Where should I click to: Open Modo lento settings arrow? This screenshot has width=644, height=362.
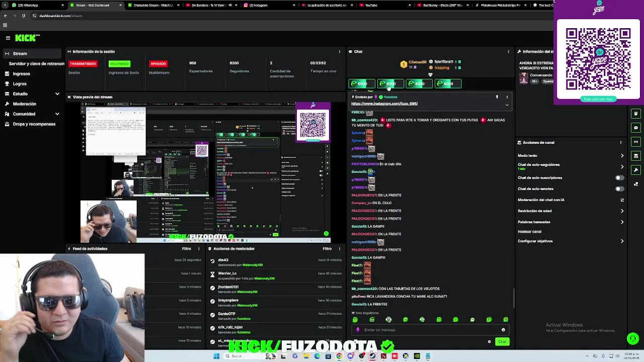[622, 155]
